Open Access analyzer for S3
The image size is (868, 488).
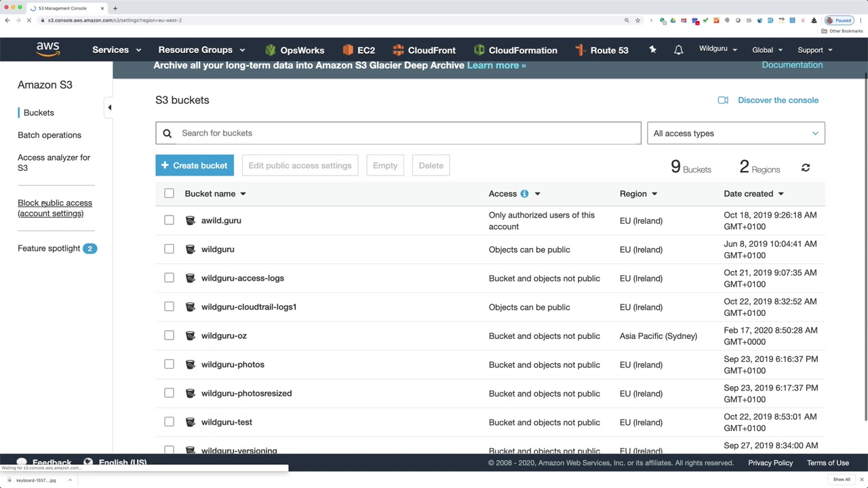tap(54, 163)
